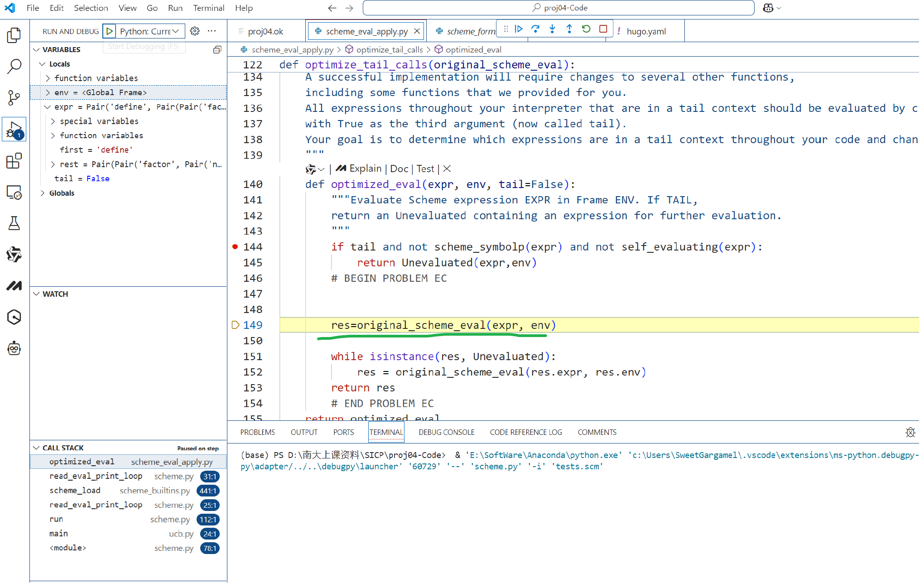Open the Source Control view icon
The width and height of the screenshot is (919, 588).
(14, 98)
